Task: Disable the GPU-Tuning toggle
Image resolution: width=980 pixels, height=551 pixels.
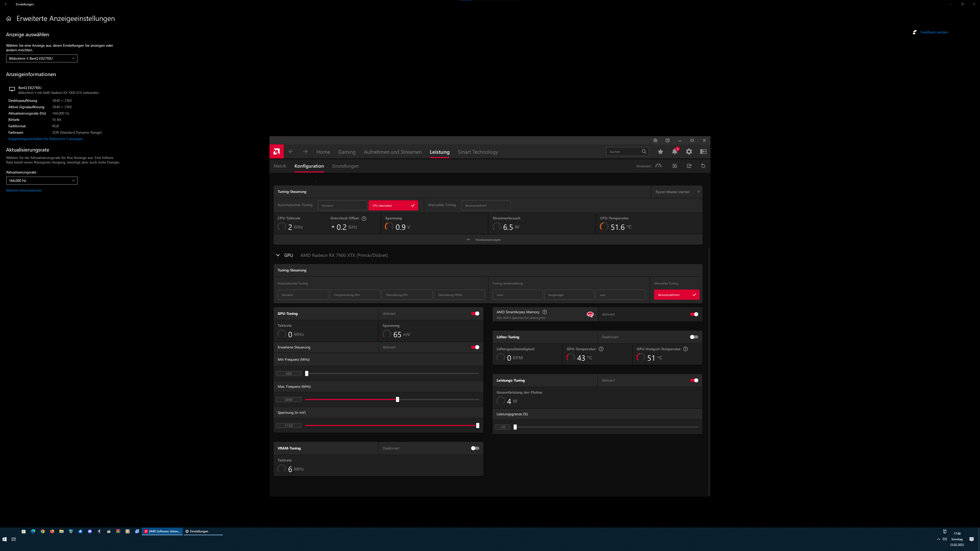Action: [475, 314]
